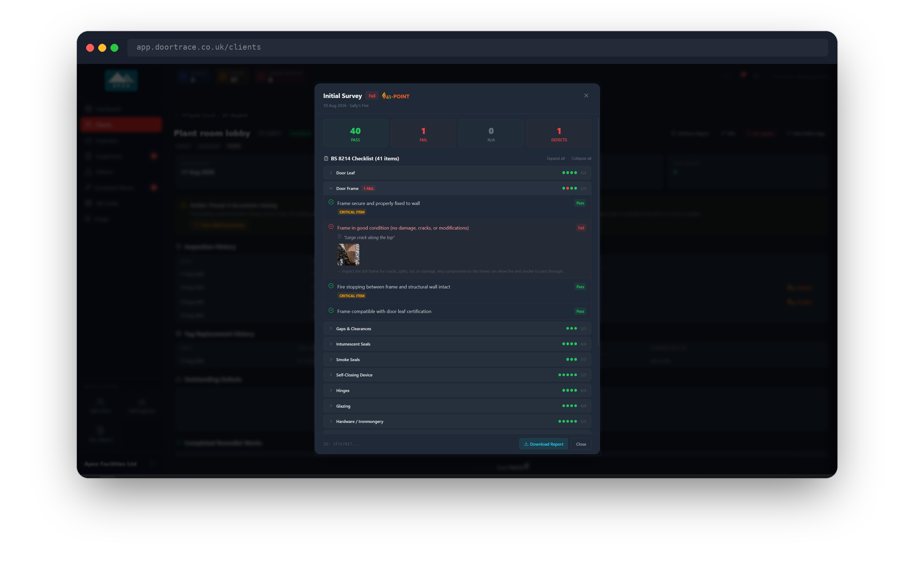The image size is (914, 588).
Task: Click download arrow icon in Download Report button
Action: pos(526,444)
